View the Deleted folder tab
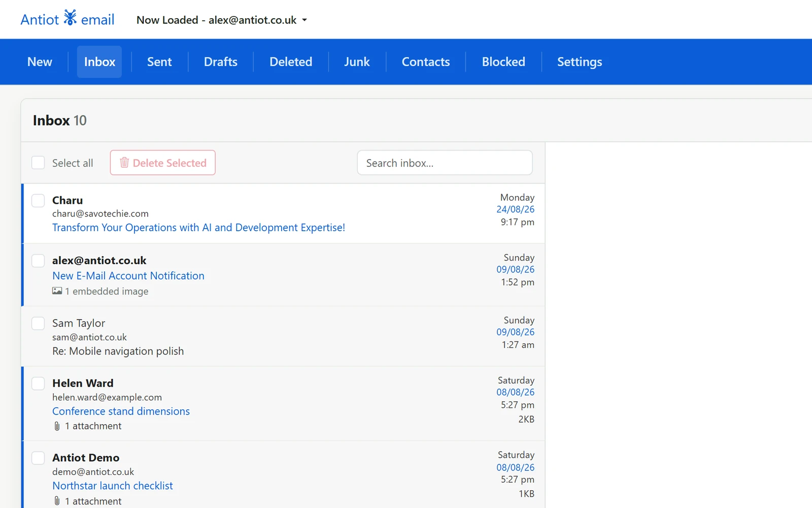The width and height of the screenshot is (812, 508). coord(291,61)
